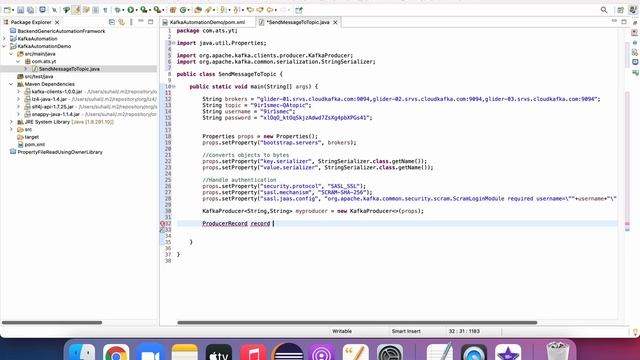Jump to Previous Annotation arrow icon
The width and height of the screenshot is (640, 360).
236,10
